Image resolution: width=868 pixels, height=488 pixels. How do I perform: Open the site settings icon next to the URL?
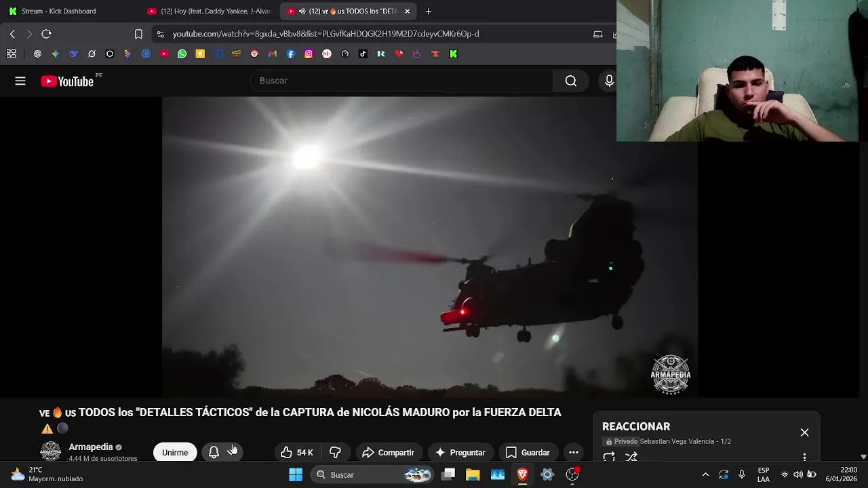160,34
